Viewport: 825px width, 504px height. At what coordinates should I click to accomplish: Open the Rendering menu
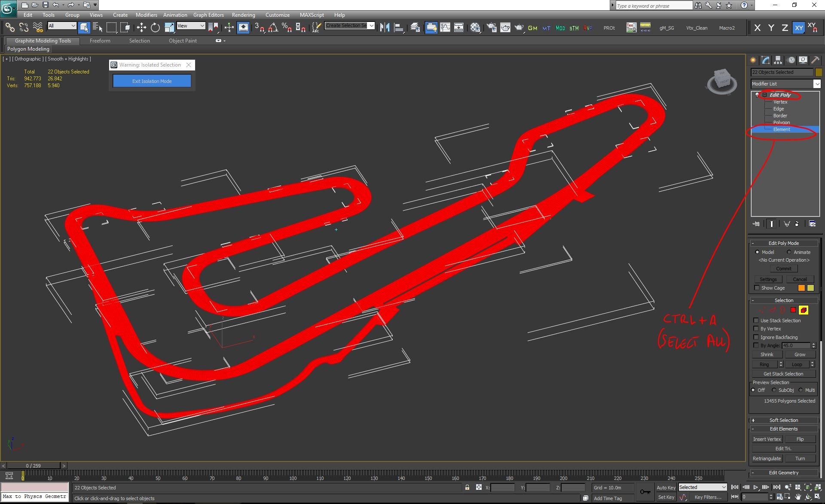[243, 15]
